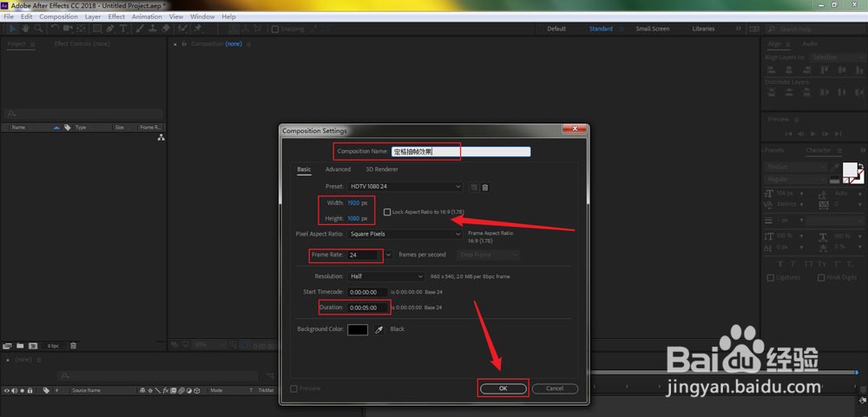Image resolution: width=868 pixels, height=417 pixels.
Task: Open the Resolution dropdown set to Half
Action: coord(386,276)
